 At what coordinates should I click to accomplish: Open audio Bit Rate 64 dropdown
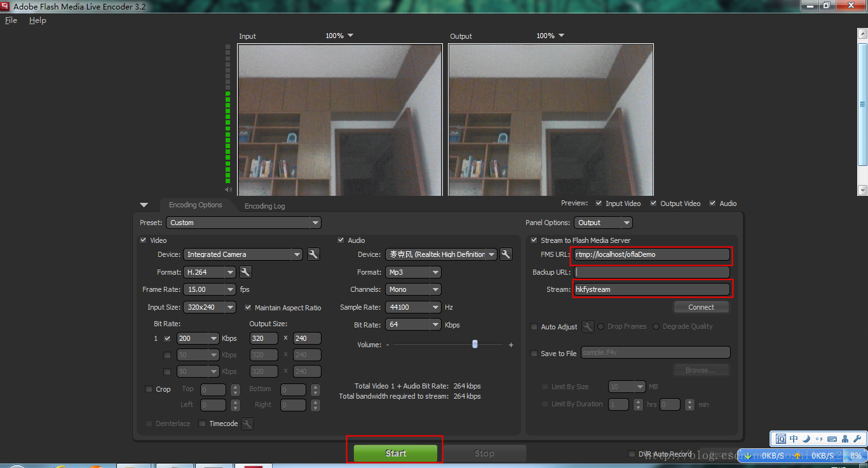pyautogui.click(x=413, y=325)
